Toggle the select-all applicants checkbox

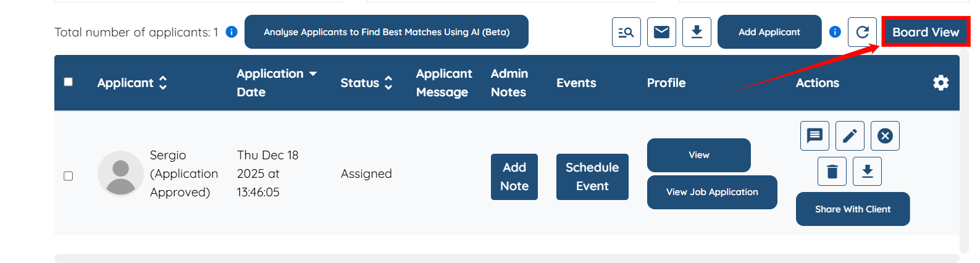click(x=69, y=82)
